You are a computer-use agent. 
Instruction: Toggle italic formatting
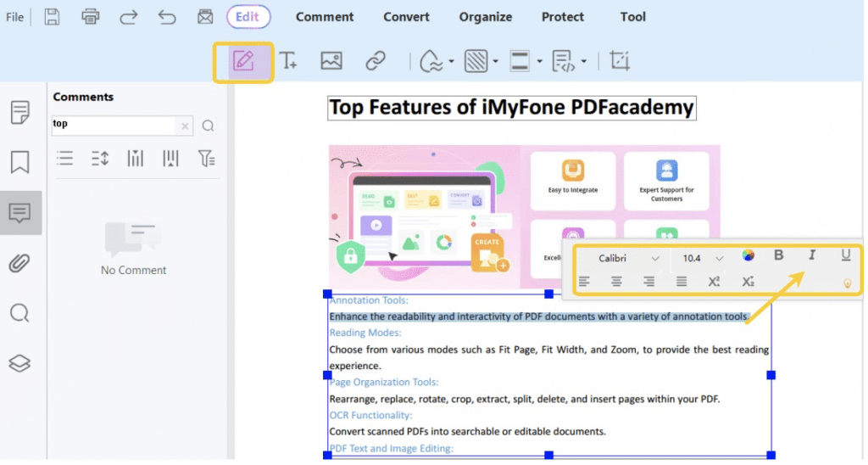coord(811,255)
